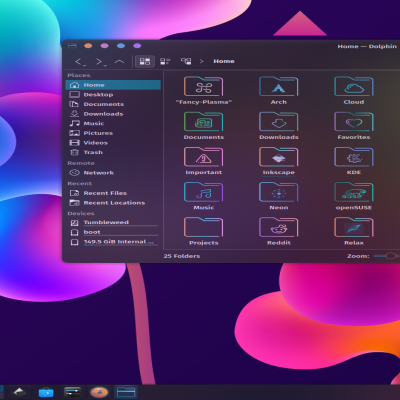400x400 pixels.
Task: Open the Arch folder
Action: pyautogui.click(x=279, y=87)
